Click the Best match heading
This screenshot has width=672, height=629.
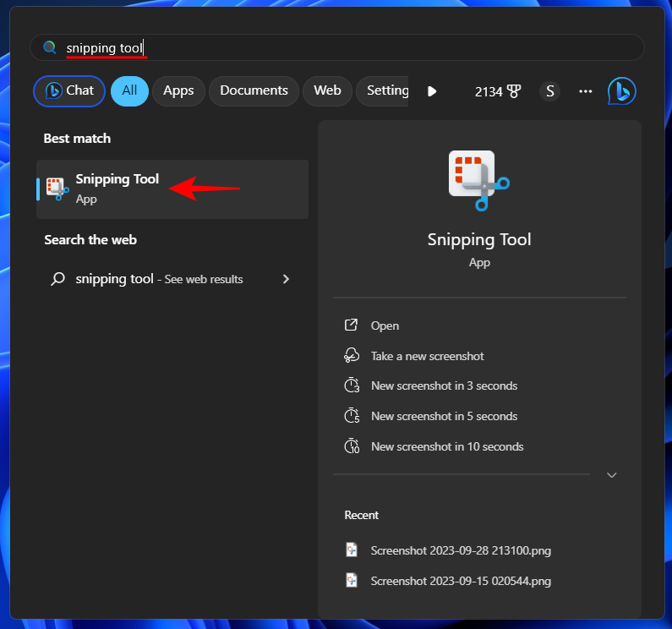coord(77,139)
